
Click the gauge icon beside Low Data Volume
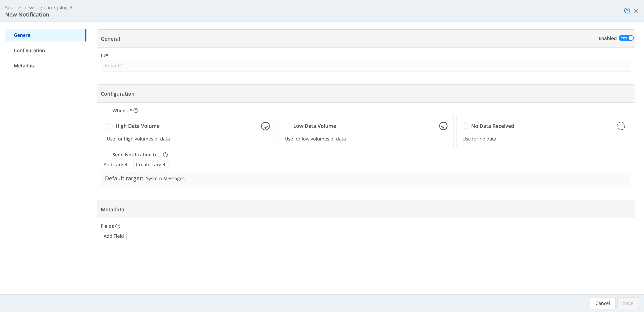click(x=443, y=126)
